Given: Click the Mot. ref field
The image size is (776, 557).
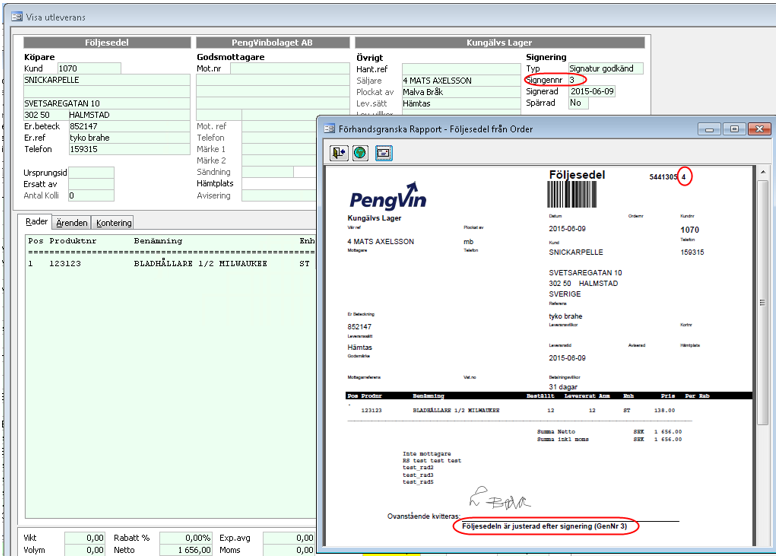Looking at the screenshot, I should click(x=279, y=126).
